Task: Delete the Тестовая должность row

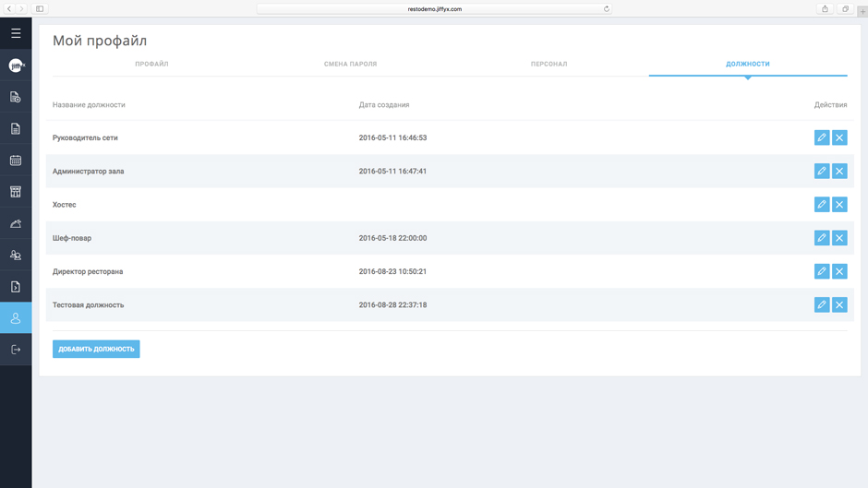Action: click(839, 304)
